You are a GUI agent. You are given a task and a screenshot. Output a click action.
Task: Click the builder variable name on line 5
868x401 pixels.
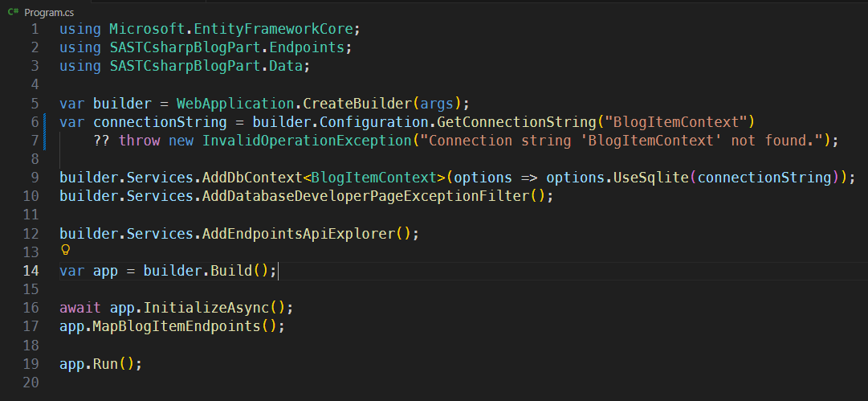[122, 104]
